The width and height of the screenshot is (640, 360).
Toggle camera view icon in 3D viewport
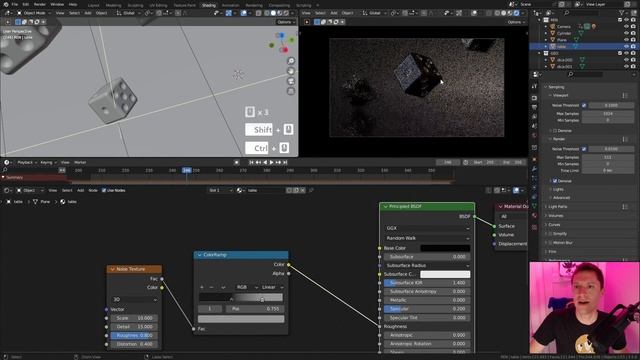(291, 81)
